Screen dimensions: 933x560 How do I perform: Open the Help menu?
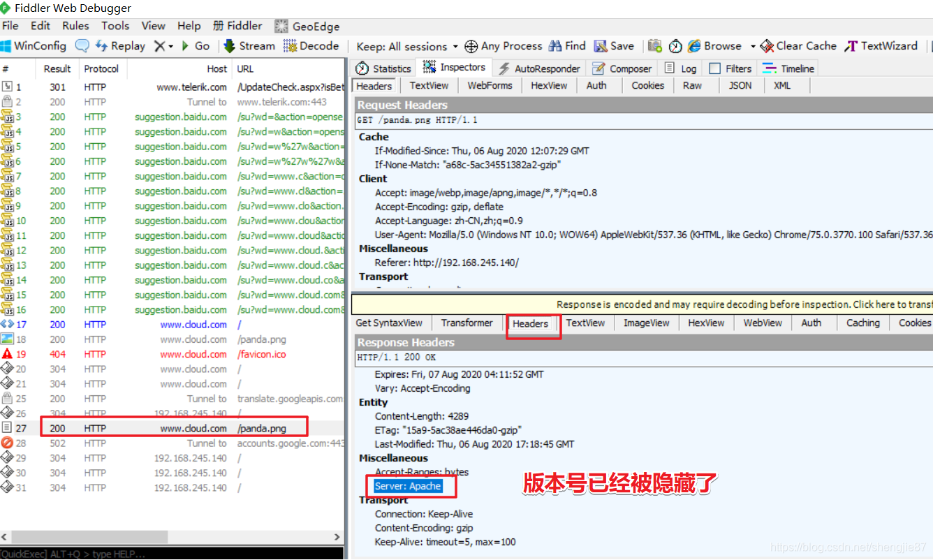pyautogui.click(x=189, y=26)
